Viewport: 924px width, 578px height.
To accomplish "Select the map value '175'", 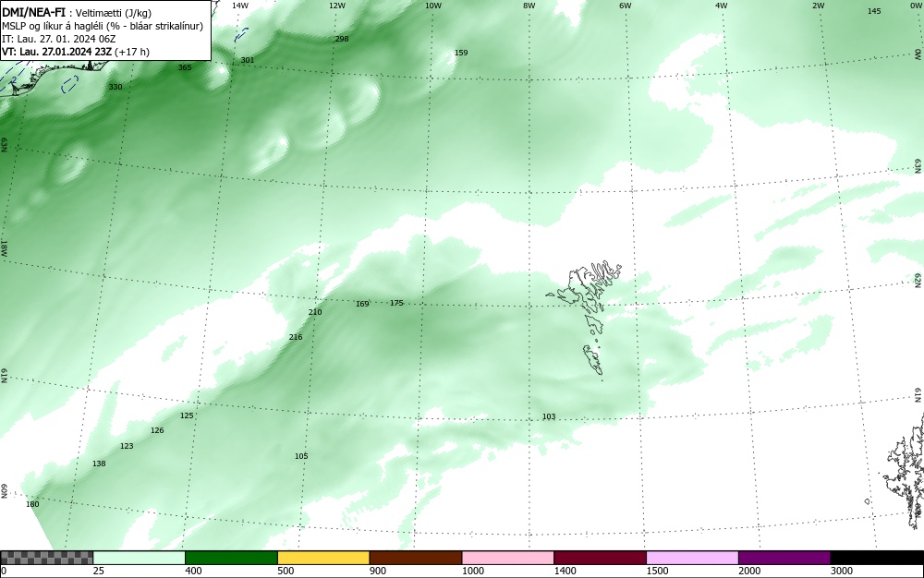I will click(396, 303).
